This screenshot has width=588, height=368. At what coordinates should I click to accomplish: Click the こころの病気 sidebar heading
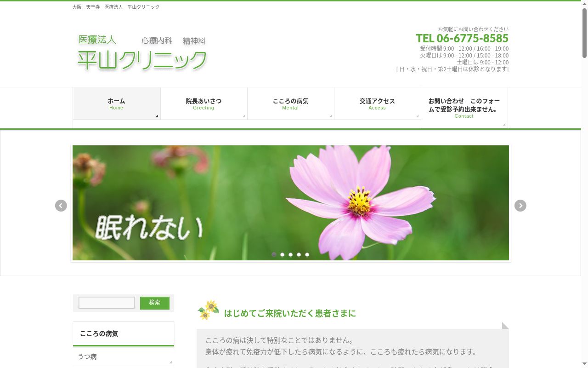point(99,333)
